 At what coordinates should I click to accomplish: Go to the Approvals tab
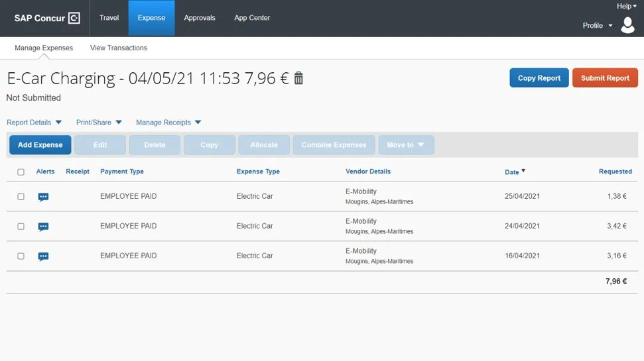pos(200,18)
